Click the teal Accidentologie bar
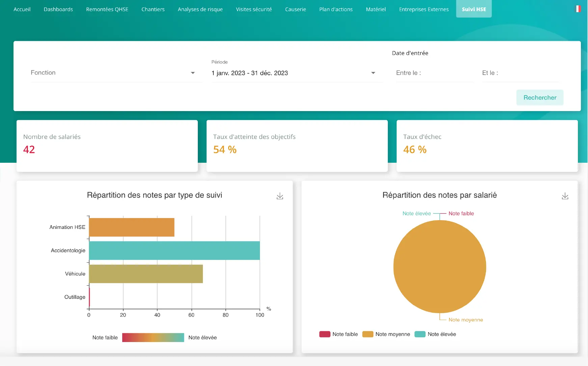588x366 pixels. point(174,251)
